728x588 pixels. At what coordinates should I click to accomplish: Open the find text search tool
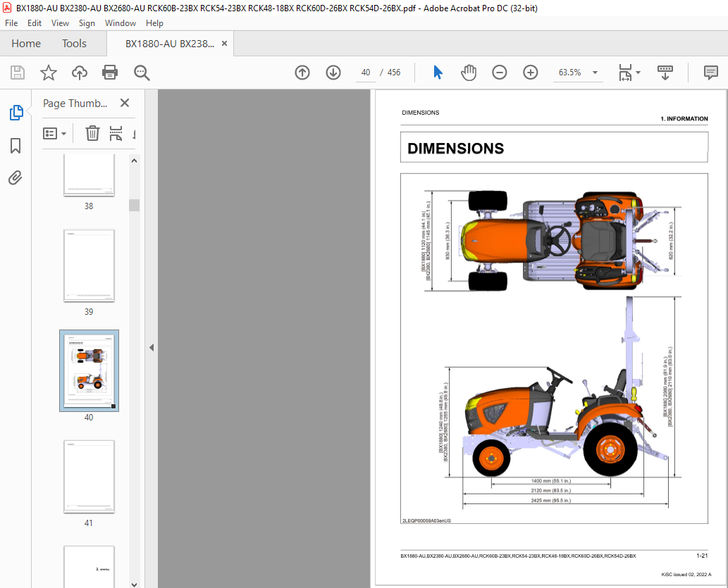142,73
